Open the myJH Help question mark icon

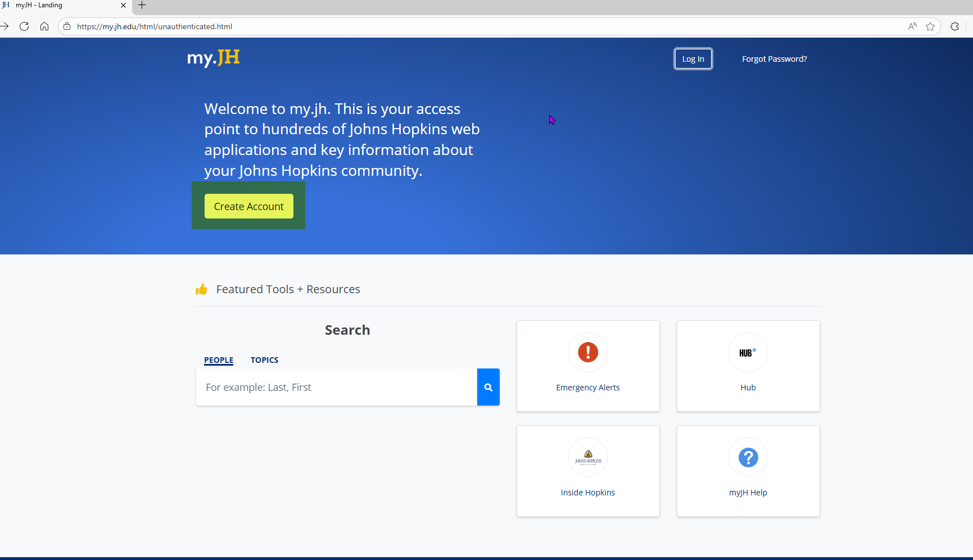(748, 457)
